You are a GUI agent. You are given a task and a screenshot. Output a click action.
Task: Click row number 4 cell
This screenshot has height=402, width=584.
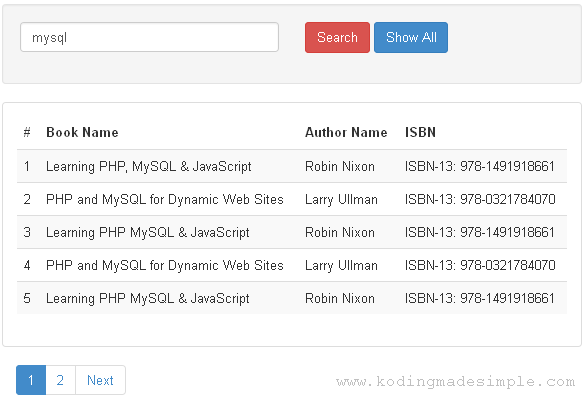[x=27, y=266]
